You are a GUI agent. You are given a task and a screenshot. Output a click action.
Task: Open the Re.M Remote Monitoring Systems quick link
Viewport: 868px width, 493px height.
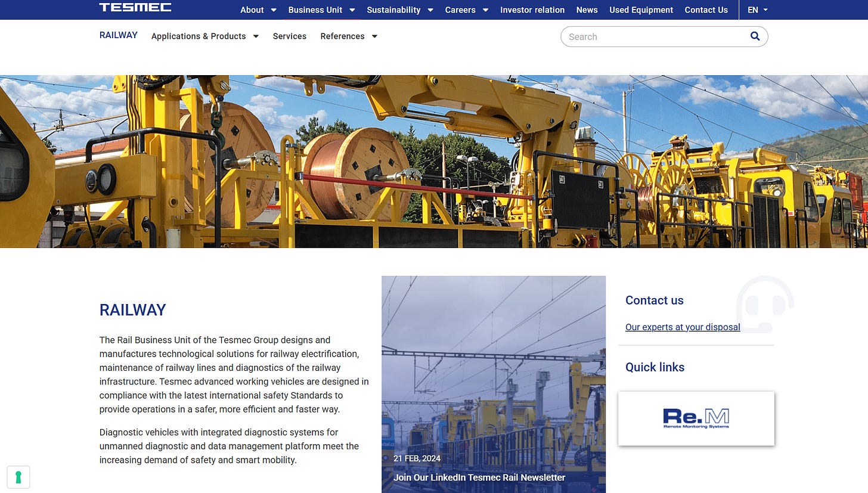pyautogui.click(x=696, y=418)
